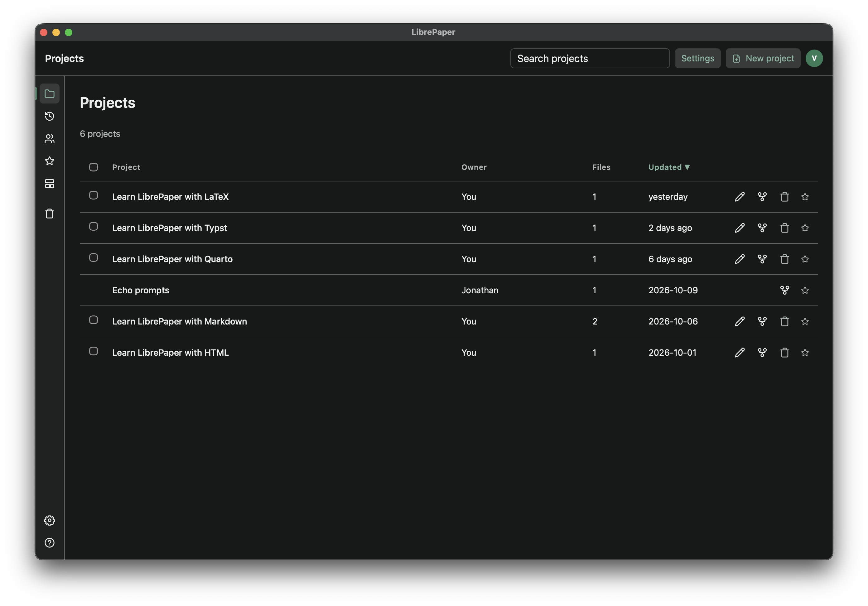Star the Echo prompts project

point(805,290)
